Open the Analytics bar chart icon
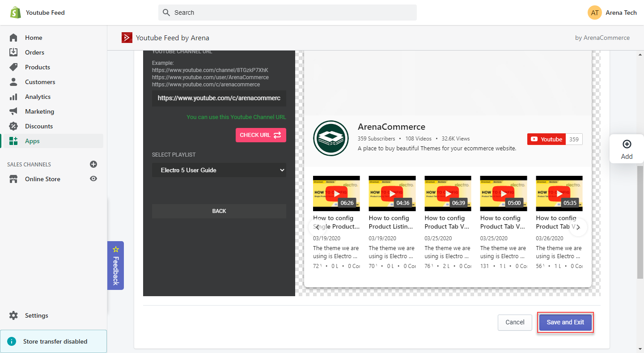Viewport: 644px width, 353px height. tap(13, 97)
